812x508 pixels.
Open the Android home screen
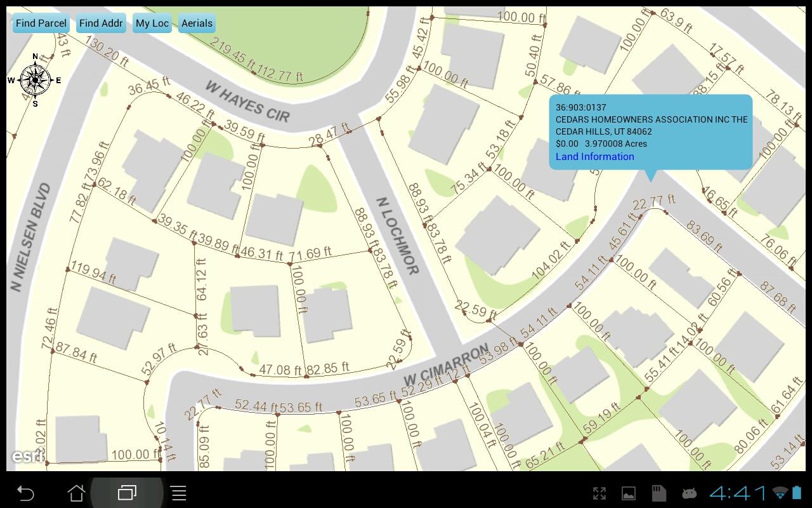coord(77,493)
